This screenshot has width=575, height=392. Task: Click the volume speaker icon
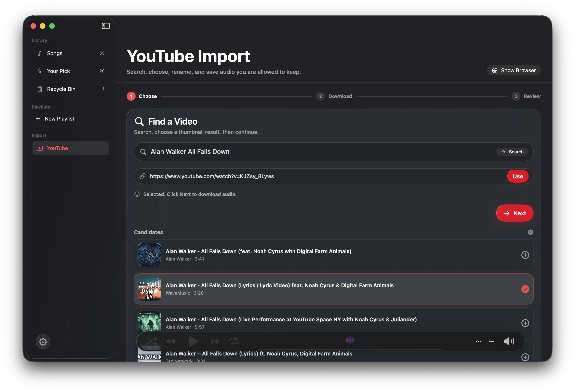click(x=509, y=341)
